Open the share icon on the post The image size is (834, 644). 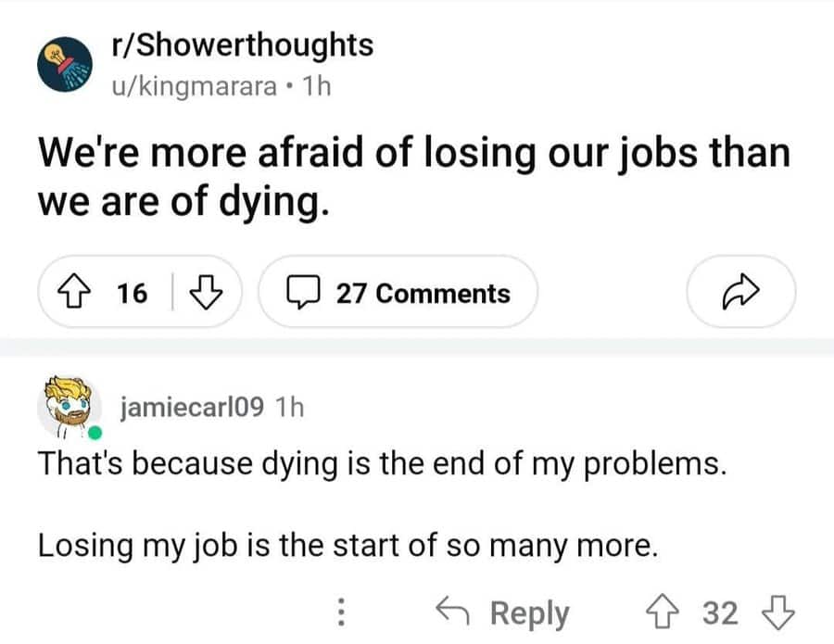click(x=739, y=292)
